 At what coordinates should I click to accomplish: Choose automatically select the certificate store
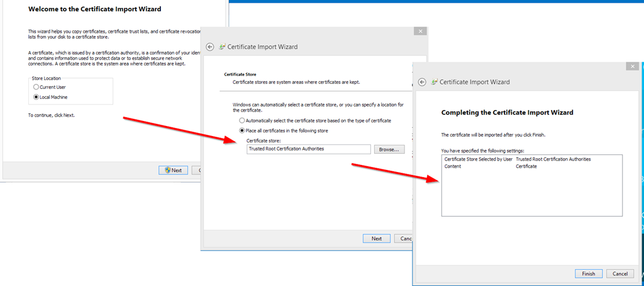[x=242, y=120]
